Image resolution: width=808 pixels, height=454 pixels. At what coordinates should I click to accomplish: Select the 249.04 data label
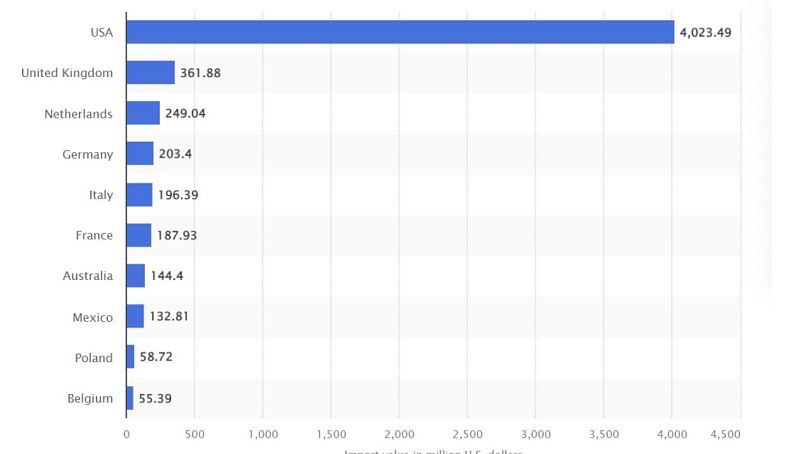click(x=186, y=114)
